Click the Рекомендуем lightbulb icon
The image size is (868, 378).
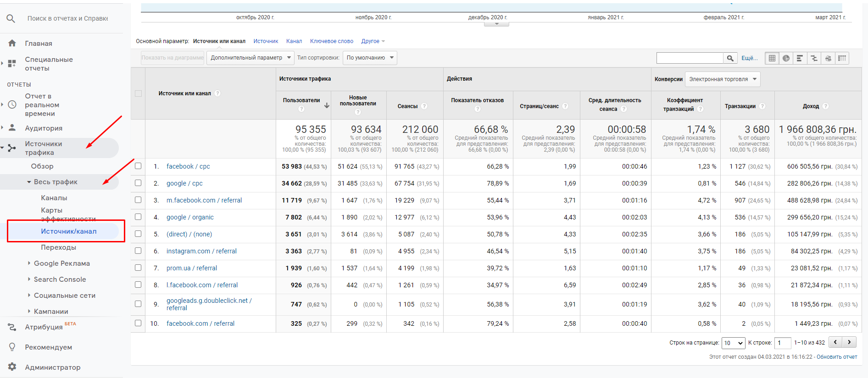12,347
